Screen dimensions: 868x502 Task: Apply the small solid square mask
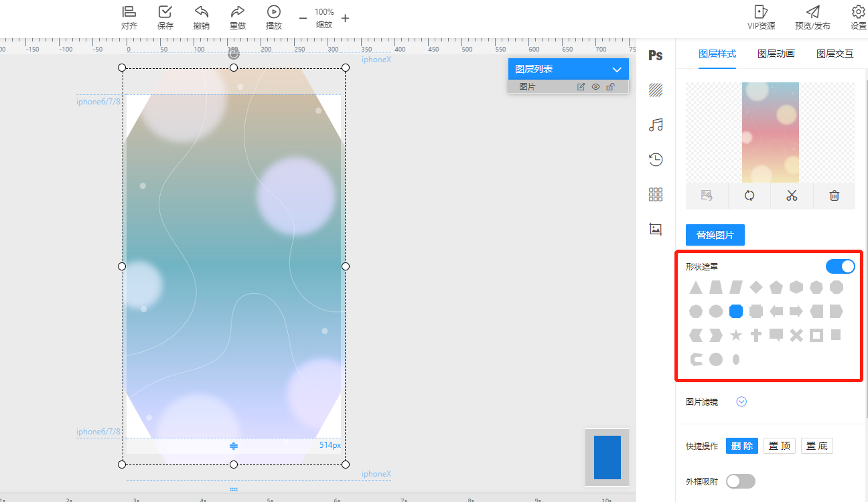836,335
